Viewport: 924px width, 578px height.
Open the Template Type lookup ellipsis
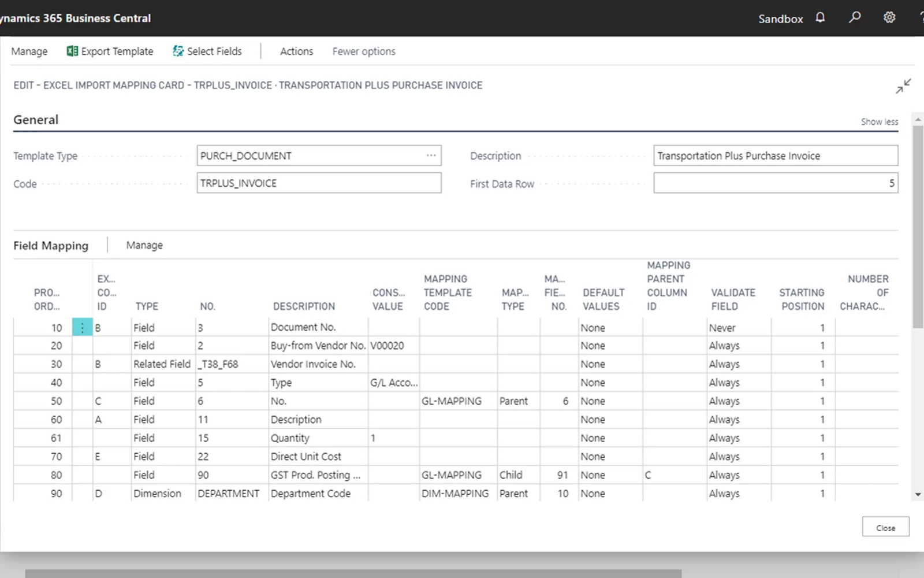point(431,155)
